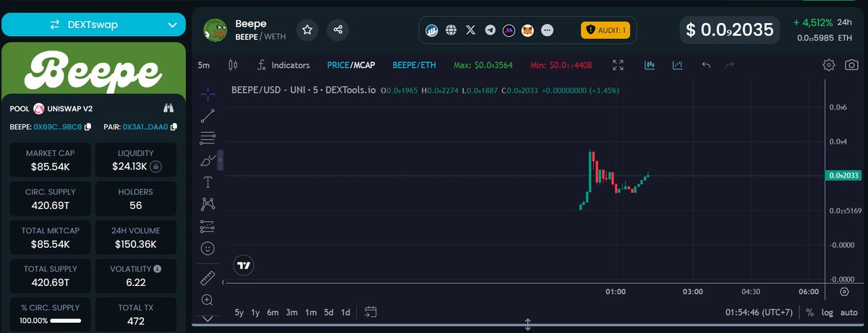868x333 pixels.
Task: Copy the PAIR contract address
Action: [x=173, y=127]
